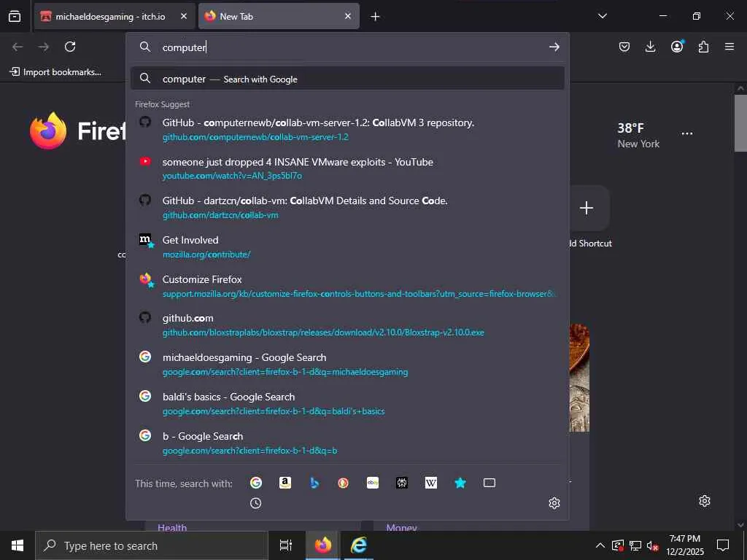Click the new tab page vertical scrollbar
Viewport: 747px width, 560px height.
(x=740, y=122)
